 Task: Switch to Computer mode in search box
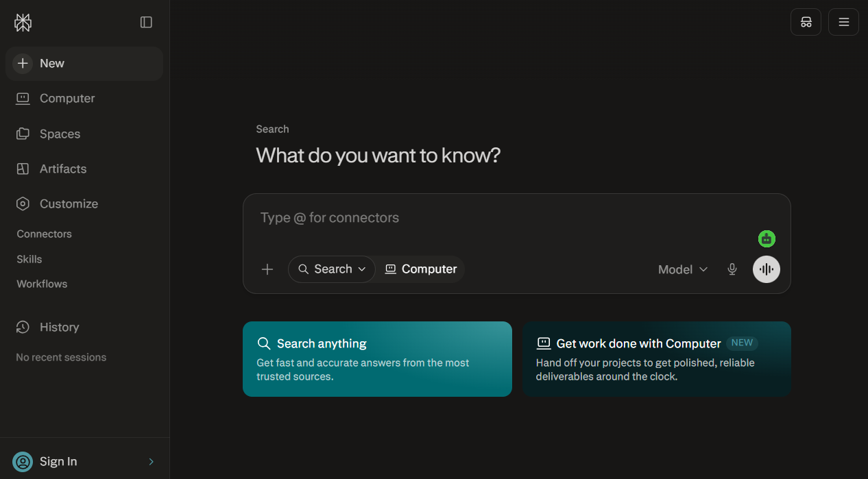point(420,269)
